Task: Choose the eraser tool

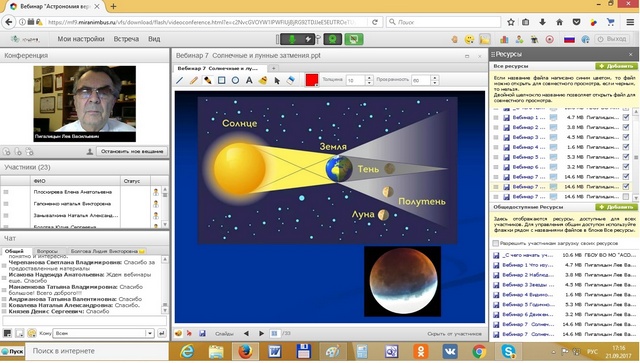Action: click(291, 80)
